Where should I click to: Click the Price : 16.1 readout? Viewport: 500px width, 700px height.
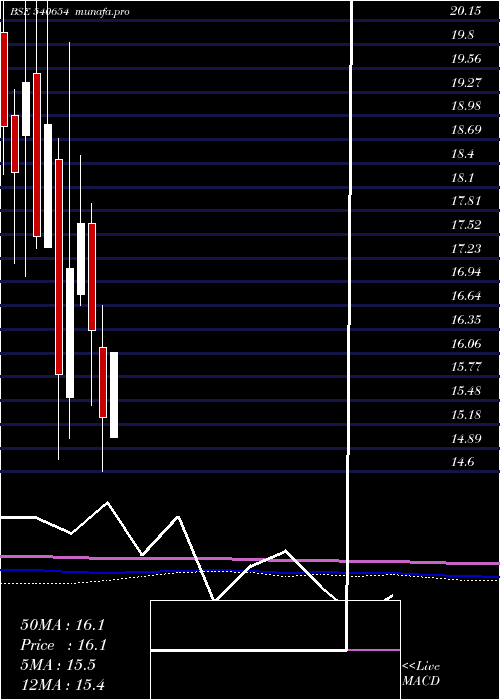(x=62, y=645)
